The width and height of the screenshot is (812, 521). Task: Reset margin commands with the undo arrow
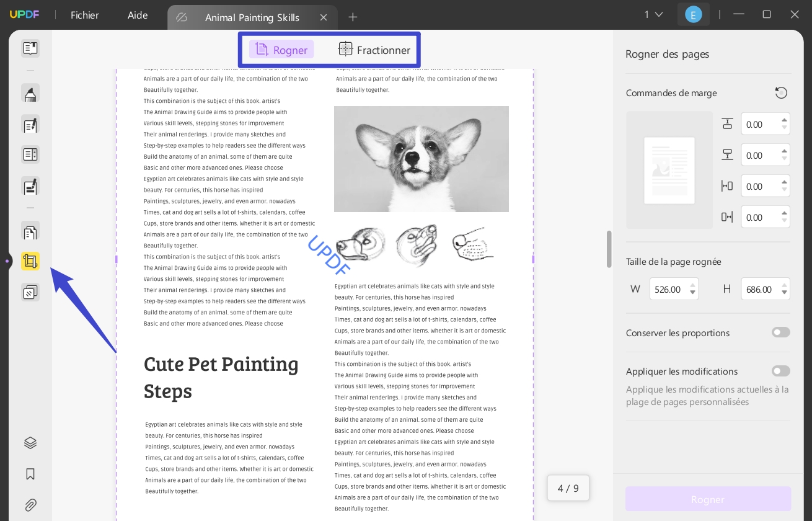click(781, 92)
